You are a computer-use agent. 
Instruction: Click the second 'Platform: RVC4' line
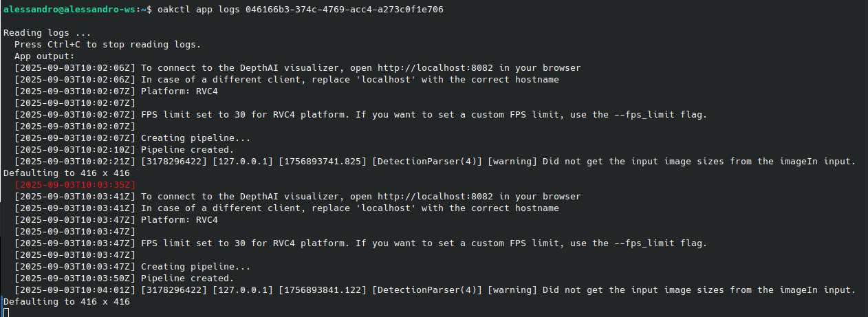(x=116, y=220)
